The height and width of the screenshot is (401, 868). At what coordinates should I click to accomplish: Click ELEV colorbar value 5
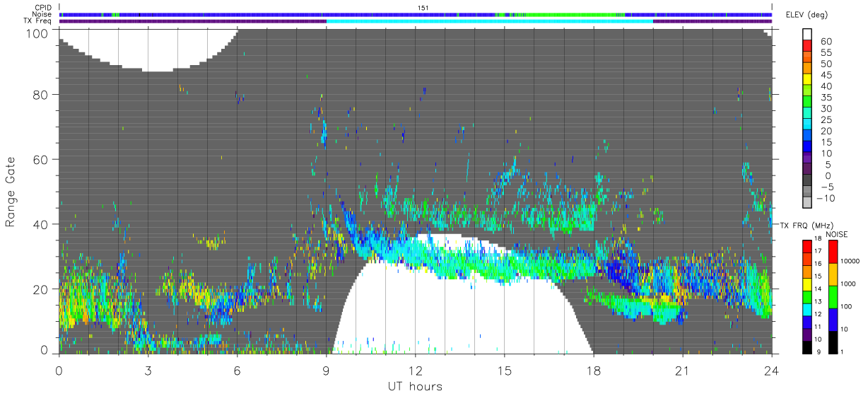tap(829, 165)
